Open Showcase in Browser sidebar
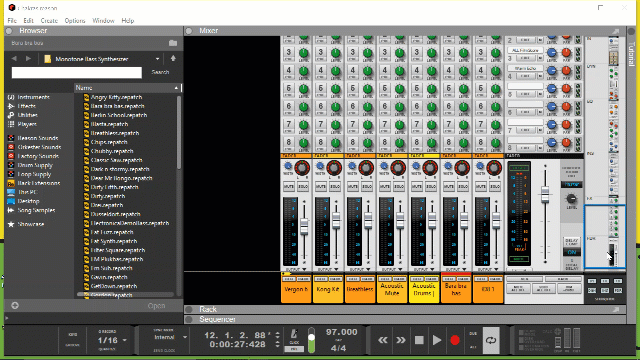The width and height of the screenshot is (640, 360). coord(31,224)
